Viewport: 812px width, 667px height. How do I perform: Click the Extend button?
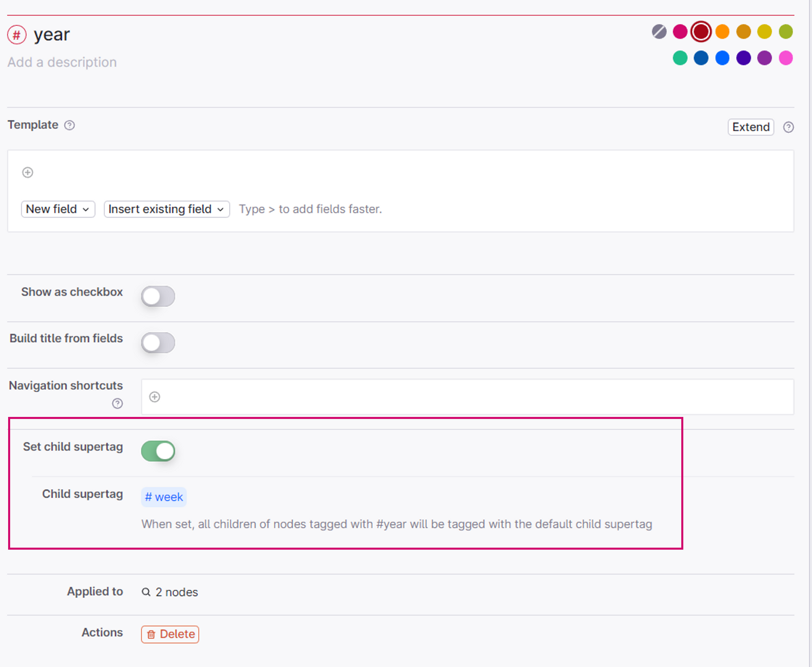[x=750, y=127]
